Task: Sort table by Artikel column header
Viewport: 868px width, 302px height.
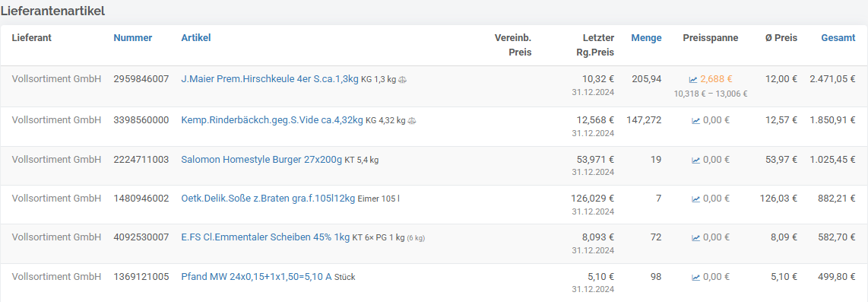Action: (x=196, y=38)
